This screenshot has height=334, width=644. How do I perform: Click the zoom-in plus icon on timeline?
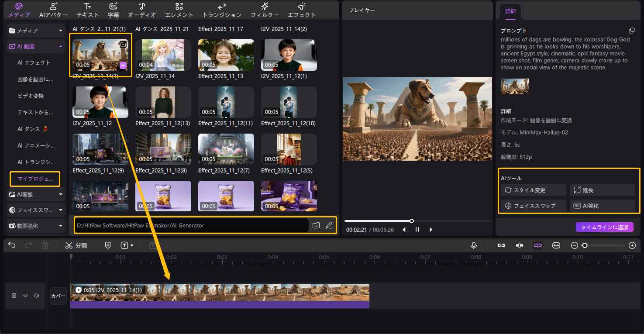click(632, 245)
